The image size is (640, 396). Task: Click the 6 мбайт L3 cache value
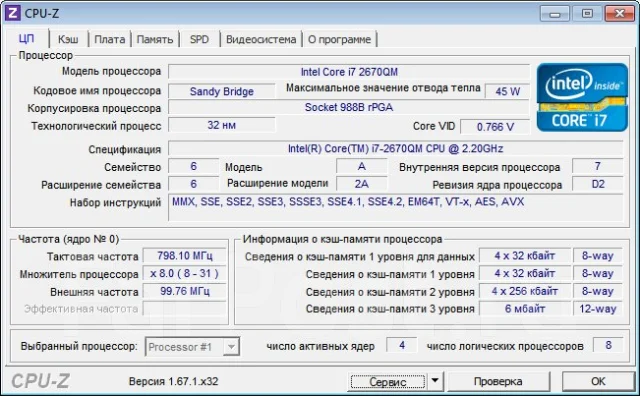(x=524, y=309)
